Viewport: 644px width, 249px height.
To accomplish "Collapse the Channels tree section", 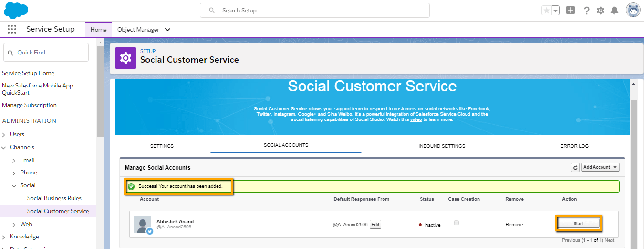I will (4, 147).
